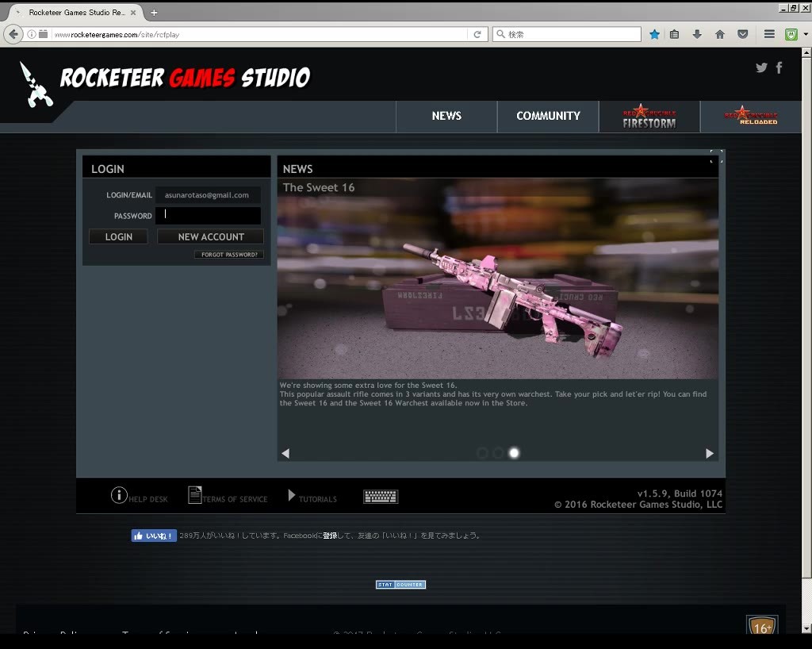Select the Rocketeer Games Studio browser tab
This screenshot has height=649, width=812.
tap(75, 13)
